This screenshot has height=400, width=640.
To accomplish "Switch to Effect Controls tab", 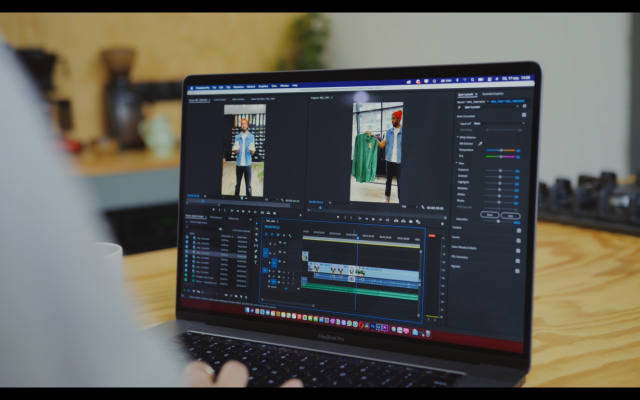I will (238, 99).
